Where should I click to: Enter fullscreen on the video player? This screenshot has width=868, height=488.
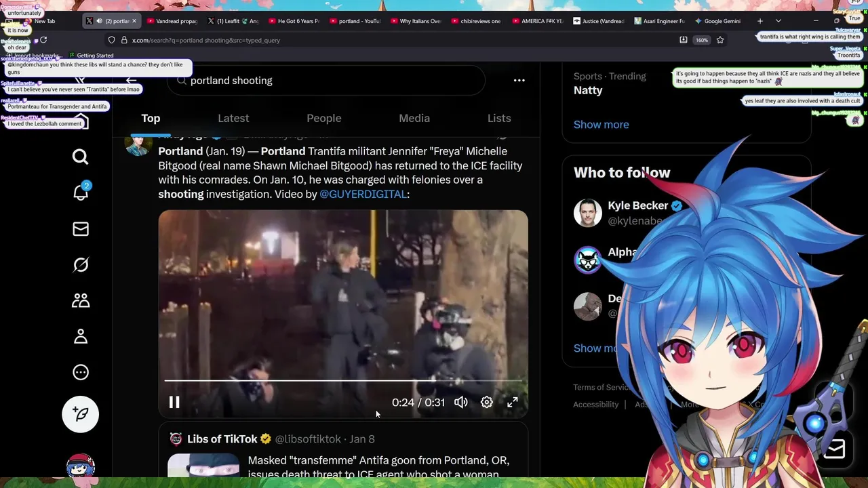(513, 403)
